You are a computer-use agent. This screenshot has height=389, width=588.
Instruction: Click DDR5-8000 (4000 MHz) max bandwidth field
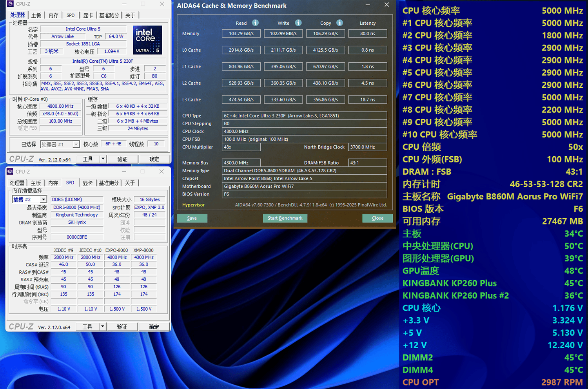tap(77, 207)
